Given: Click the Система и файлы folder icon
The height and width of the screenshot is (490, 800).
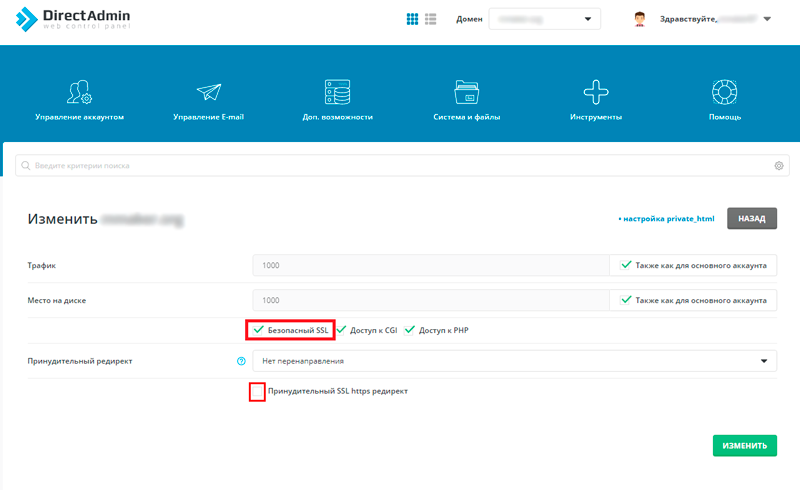Looking at the screenshot, I should (x=466, y=93).
